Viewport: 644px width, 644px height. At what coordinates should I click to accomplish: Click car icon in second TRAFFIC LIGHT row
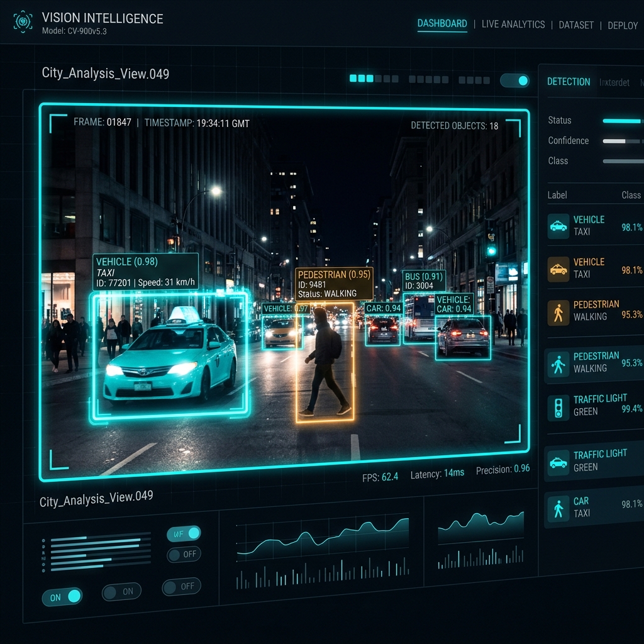pos(558,463)
